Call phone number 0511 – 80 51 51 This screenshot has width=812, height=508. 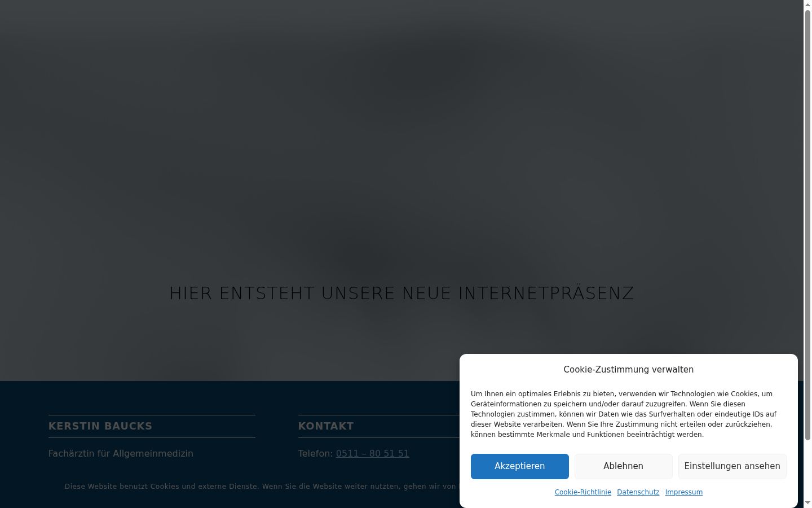point(372,453)
